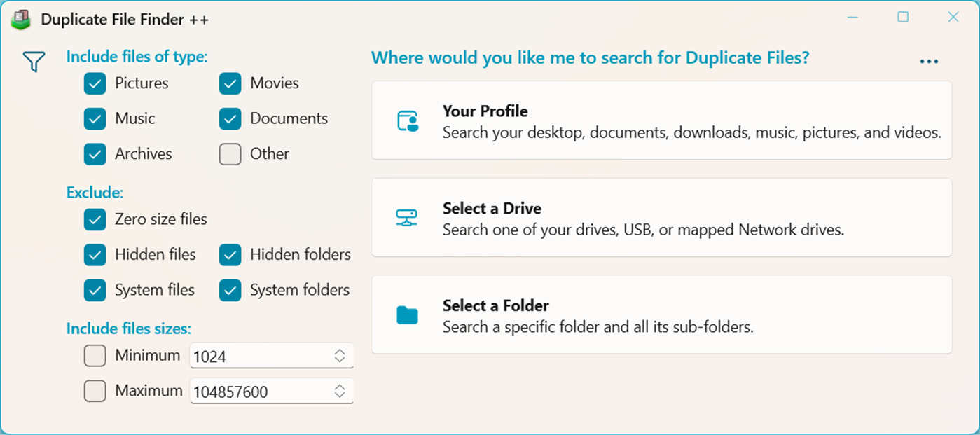Enable the Minimum file size limit

tap(95, 356)
